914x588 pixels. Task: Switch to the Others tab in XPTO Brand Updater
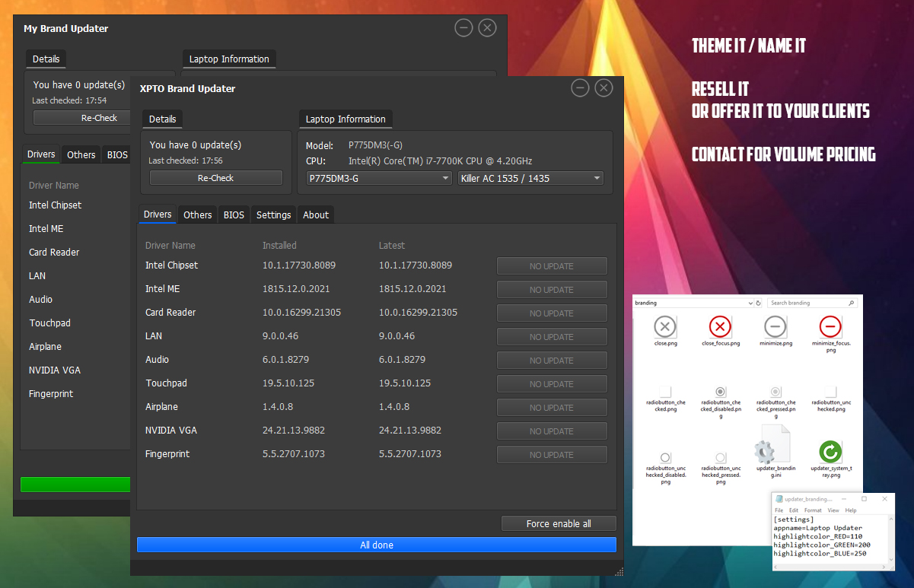(198, 215)
